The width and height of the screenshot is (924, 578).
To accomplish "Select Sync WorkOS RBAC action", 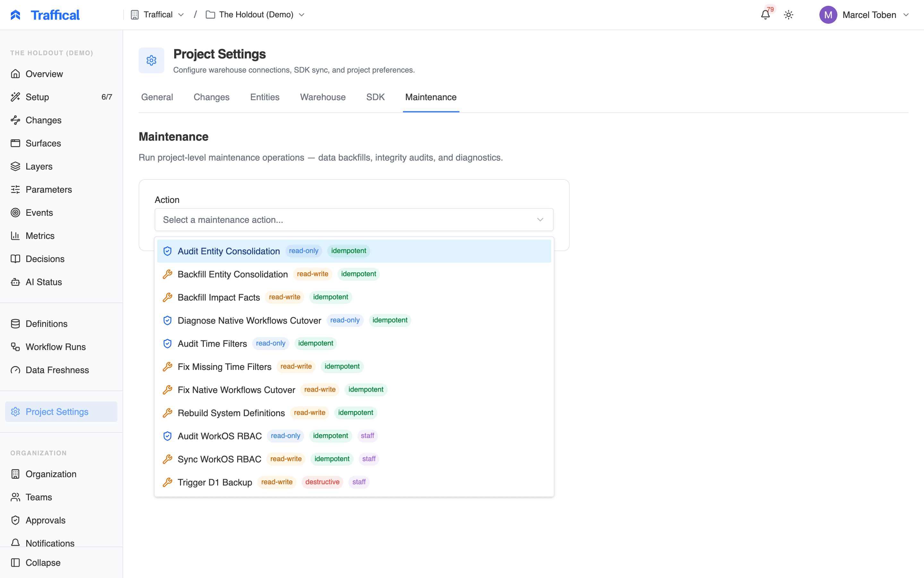I will point(354,459).
